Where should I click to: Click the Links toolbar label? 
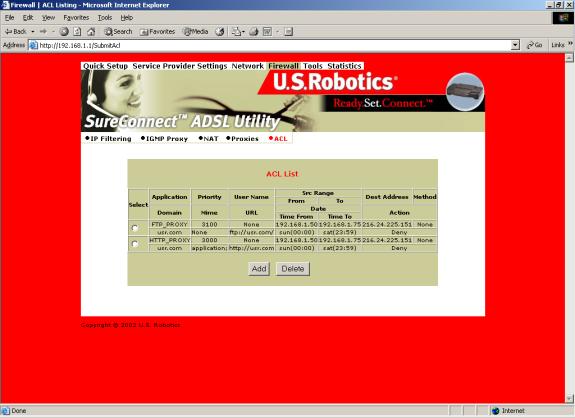point(557,45)
